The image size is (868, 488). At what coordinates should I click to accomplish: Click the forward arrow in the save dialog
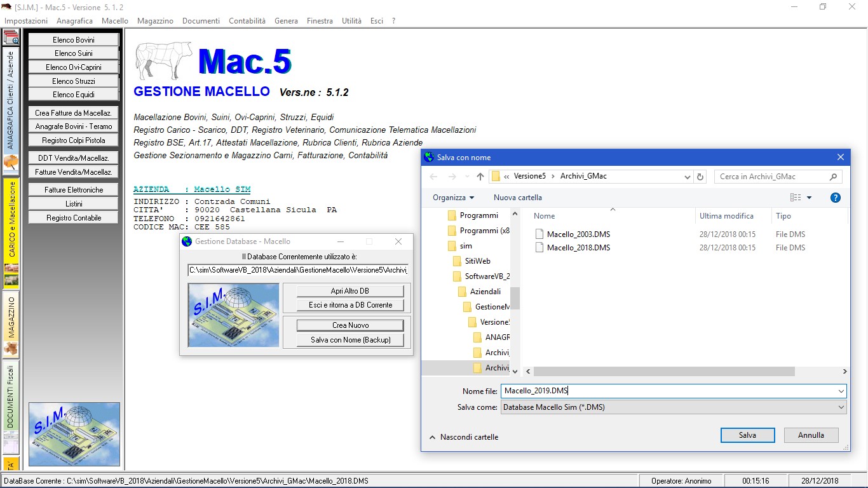(452, 177)
